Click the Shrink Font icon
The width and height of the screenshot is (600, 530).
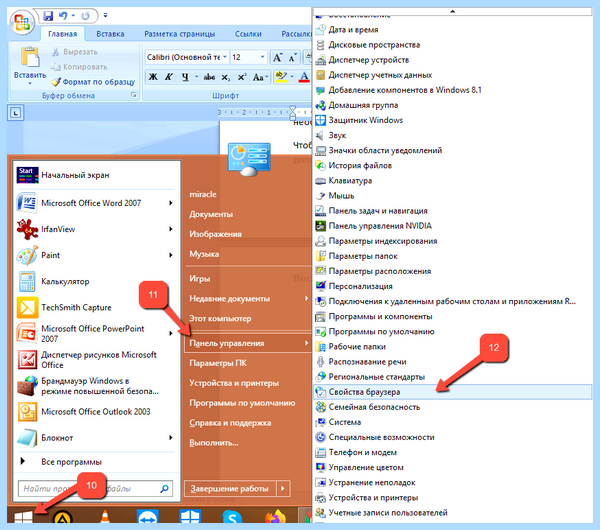[x=293, y=57]
